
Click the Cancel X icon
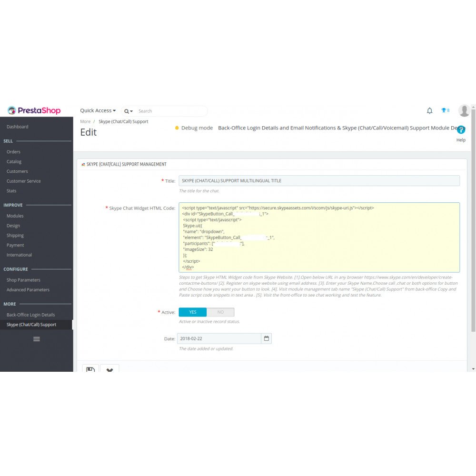pyautogui.click(x=109, y=369)
